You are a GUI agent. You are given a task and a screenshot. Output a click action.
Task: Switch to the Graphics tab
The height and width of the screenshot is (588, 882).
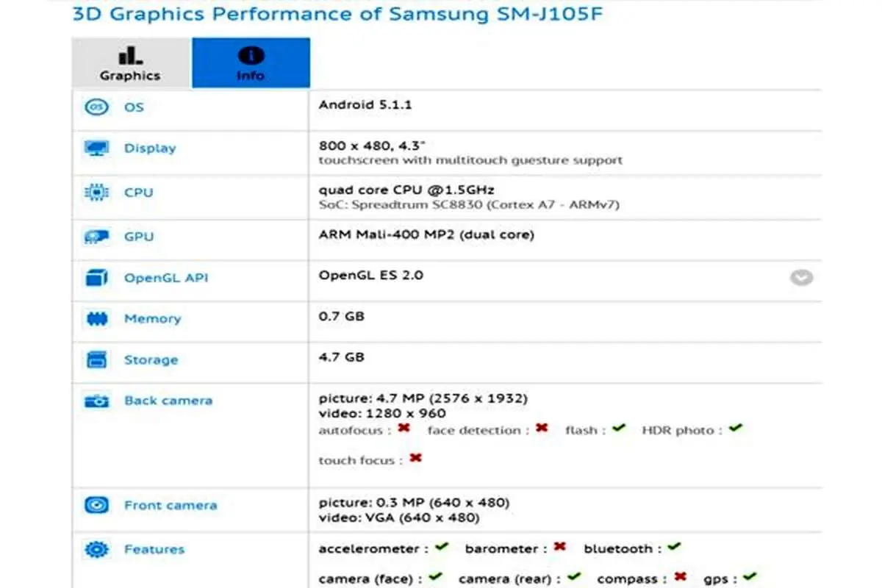(131, 62)
